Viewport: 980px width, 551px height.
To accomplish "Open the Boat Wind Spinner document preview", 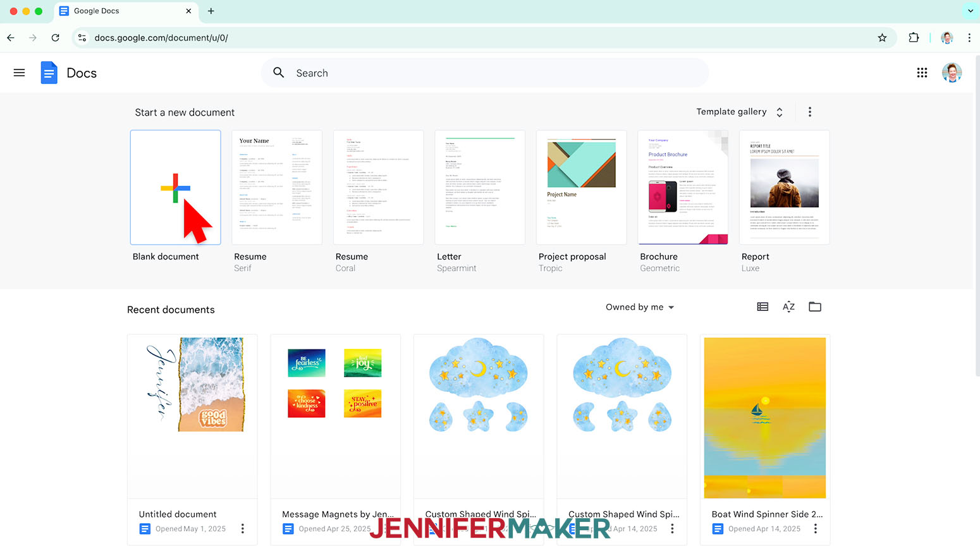I will (765, 416).
